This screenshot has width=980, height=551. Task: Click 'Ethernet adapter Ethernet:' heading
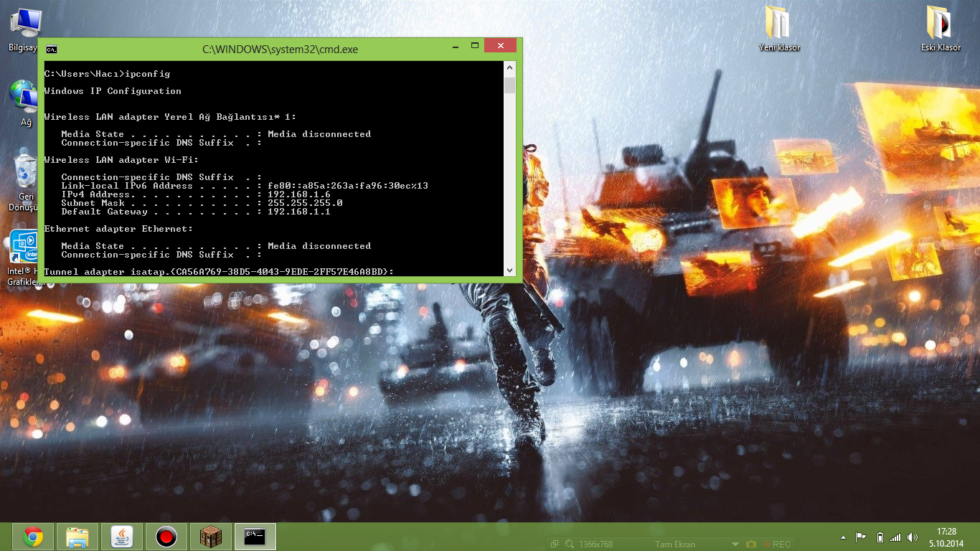point(118,229)
